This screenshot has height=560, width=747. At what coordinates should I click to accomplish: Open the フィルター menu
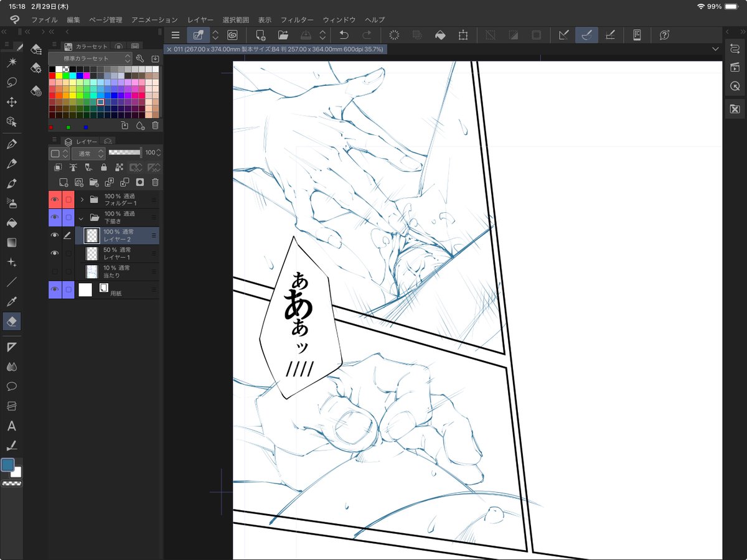coord(297,20)
